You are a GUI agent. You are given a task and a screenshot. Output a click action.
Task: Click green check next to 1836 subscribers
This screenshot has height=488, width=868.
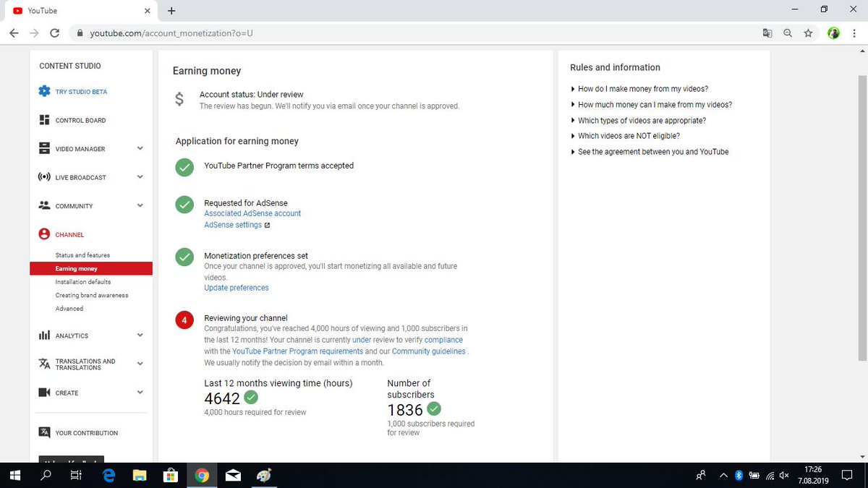(434, 408)
